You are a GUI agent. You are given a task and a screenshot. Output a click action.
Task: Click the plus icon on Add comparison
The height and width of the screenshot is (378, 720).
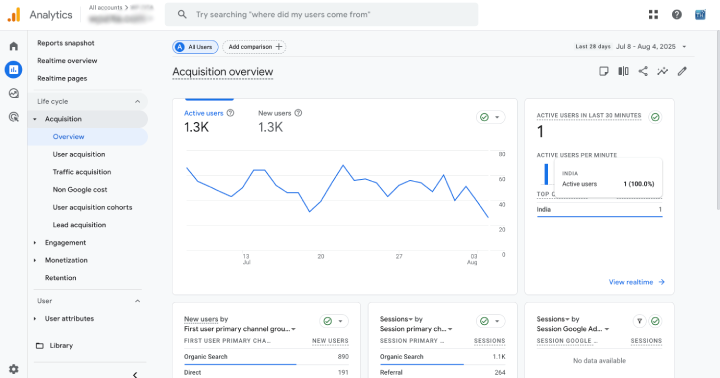(279, 47)
